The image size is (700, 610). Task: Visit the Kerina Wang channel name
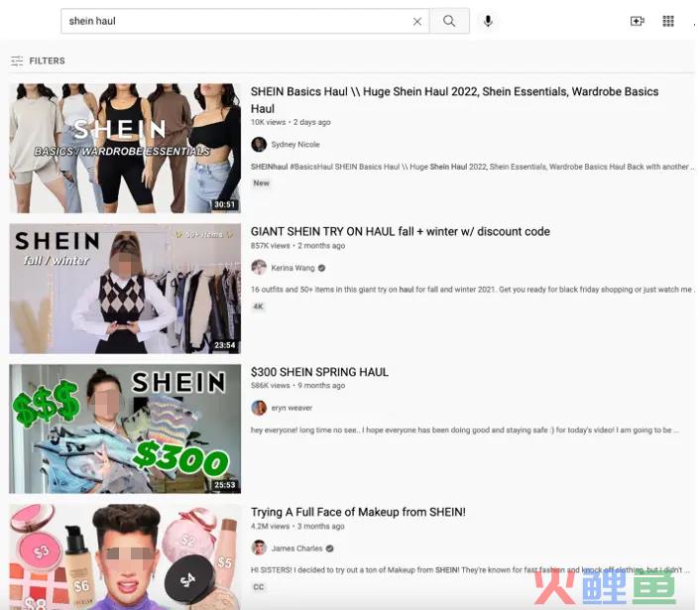coord(292,268)
